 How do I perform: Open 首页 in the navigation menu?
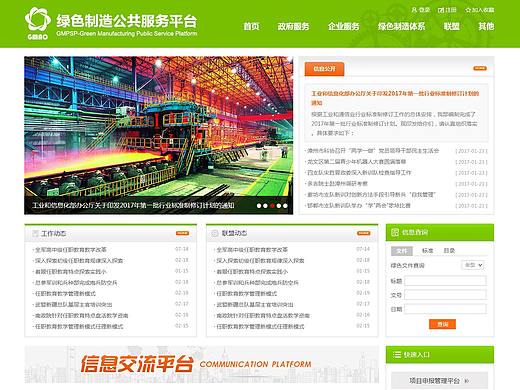click(251, 26)
